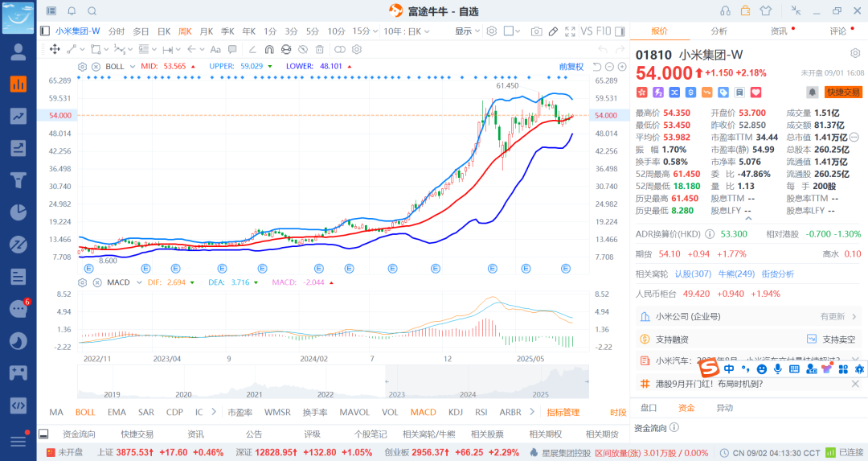Take a chart screenshot with camera icon
This screenshot has width=868, height=461.
[536, 31]
